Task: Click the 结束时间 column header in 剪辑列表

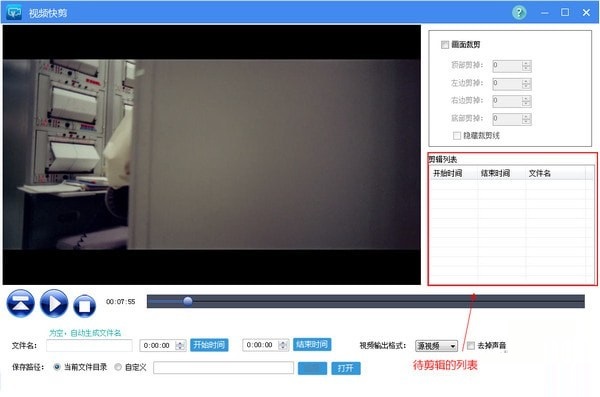Action: click(502, 173)
